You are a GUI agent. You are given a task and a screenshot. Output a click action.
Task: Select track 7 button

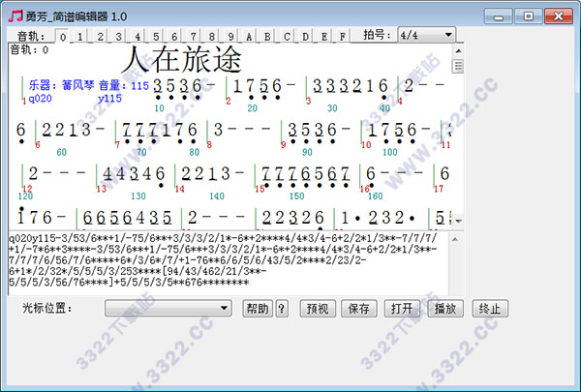point(195,37)
